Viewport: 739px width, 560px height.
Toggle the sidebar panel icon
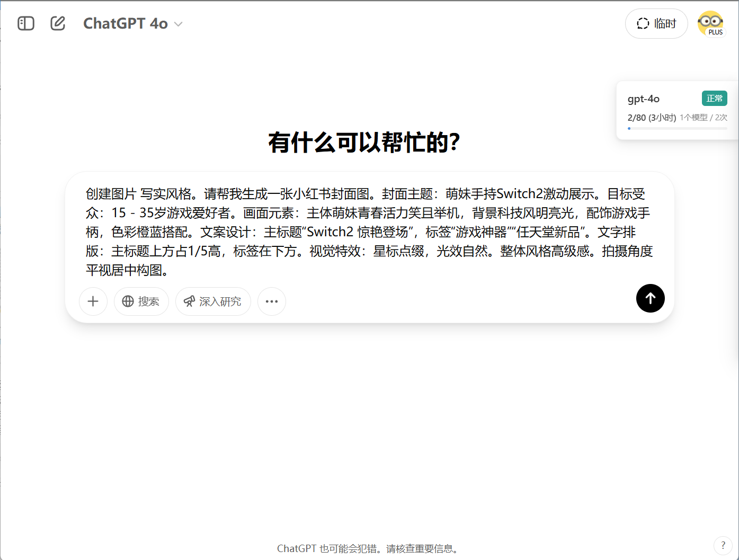(x=26, y=23)
